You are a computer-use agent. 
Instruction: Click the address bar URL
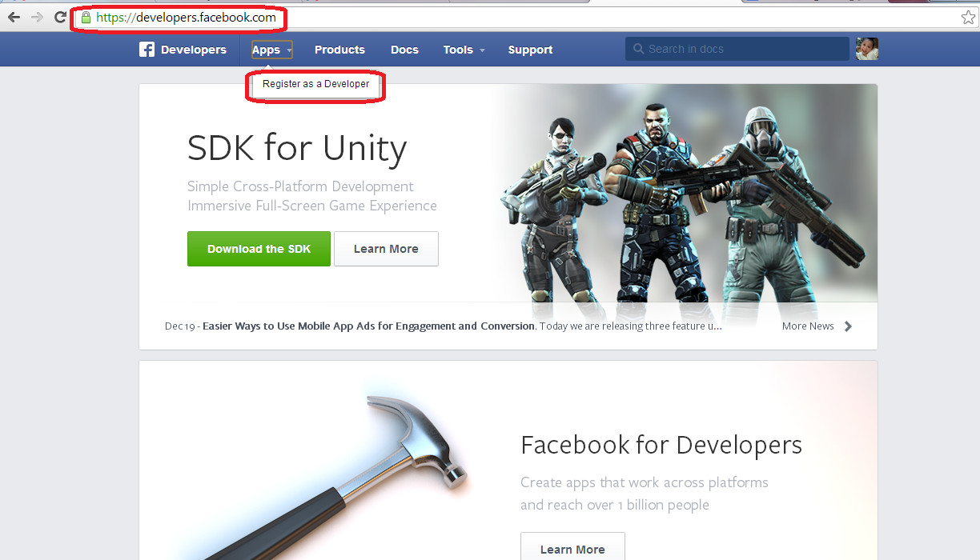tap(186, 17)
